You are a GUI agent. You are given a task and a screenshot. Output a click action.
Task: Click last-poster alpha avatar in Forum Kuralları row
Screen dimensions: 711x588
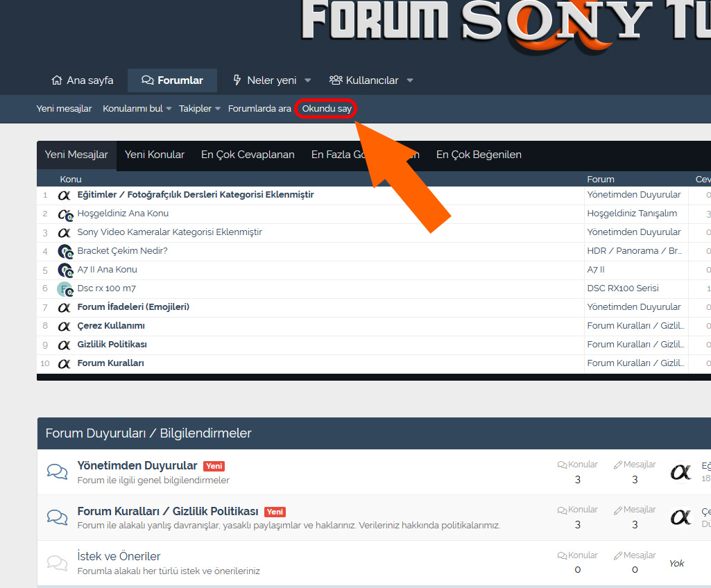[680, 517]
